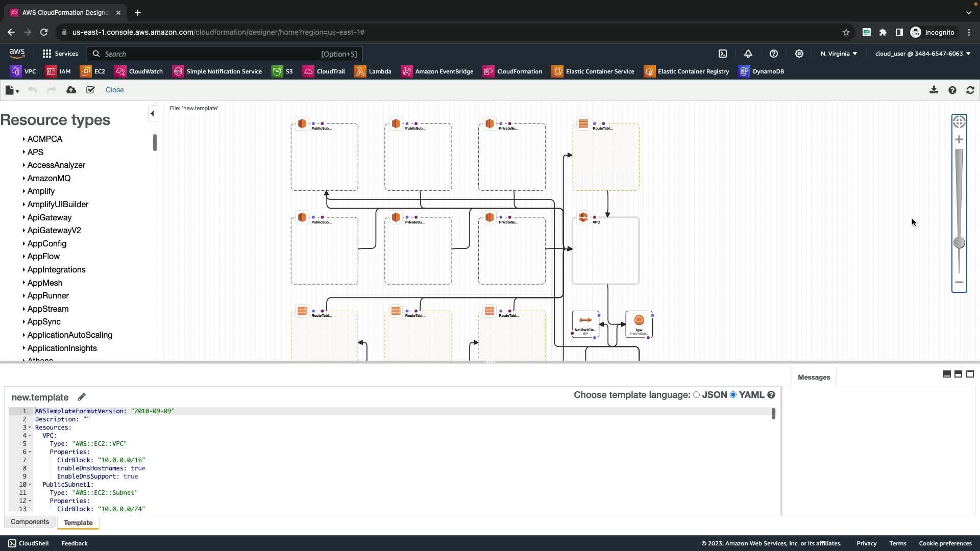Click the download template icon
Image resolution: width=980 pixels, height=551 pixels.
click(934, 90)
